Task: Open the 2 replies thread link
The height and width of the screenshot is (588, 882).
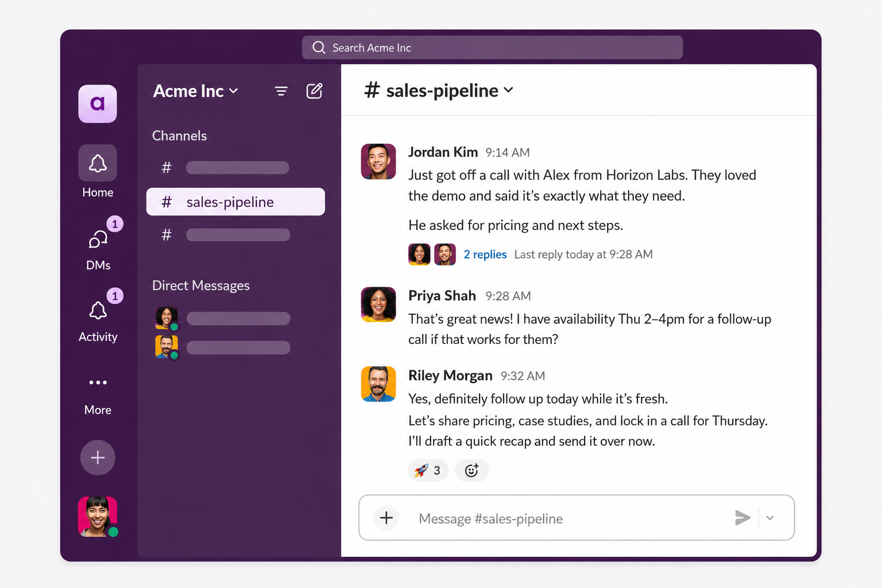Action: point(485,254)
